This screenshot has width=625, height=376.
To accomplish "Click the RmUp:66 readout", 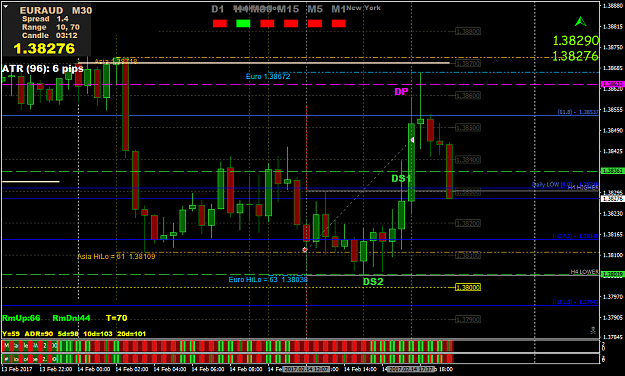I will (21, 318).
